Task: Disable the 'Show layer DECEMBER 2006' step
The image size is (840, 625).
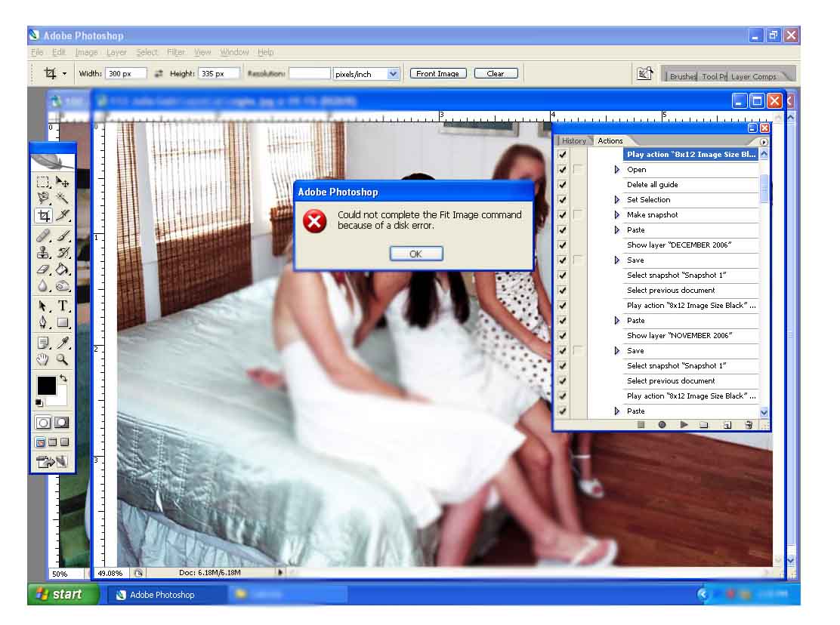Action: coord(562,245)
